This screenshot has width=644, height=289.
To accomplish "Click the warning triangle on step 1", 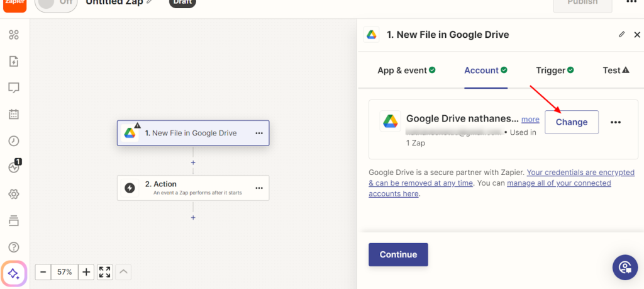I will [x=138, y=125].
